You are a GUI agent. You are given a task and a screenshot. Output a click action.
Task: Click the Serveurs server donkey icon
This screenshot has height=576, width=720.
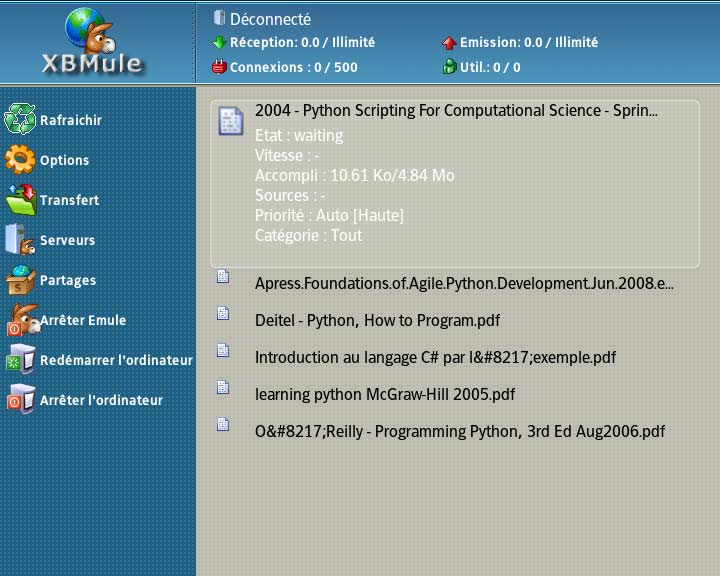click(20, 239)
